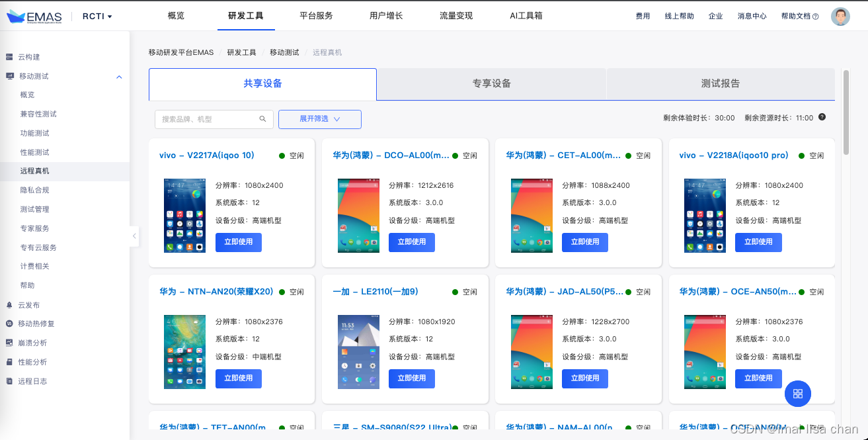
Task: Collapse the sidebar with arrow handle
Action: point(134,236)
